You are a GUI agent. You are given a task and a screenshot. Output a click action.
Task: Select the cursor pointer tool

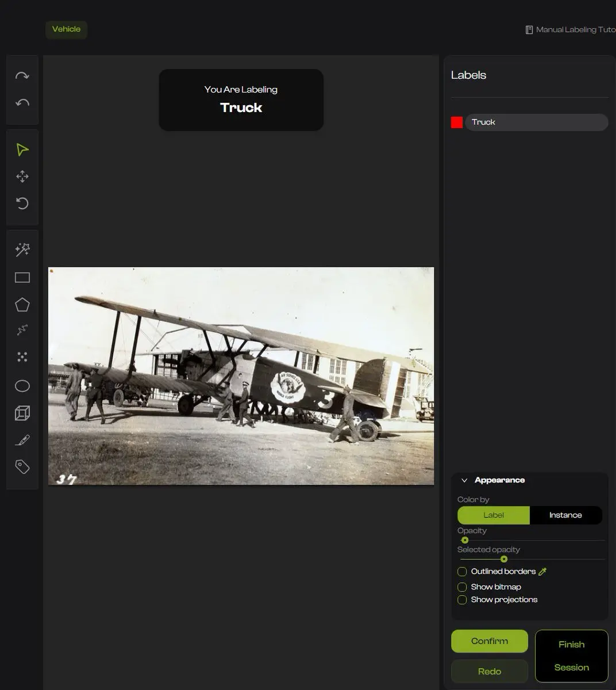(x=22, y=149)
